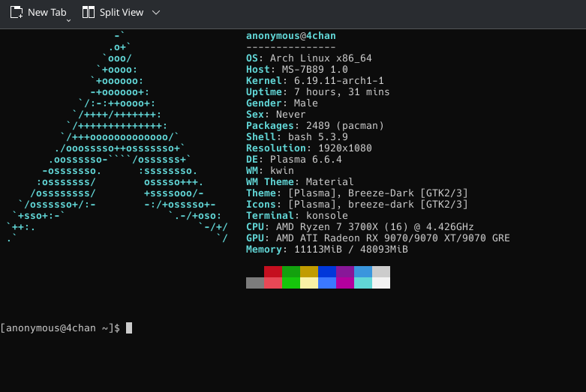Click the 'Memory: 11113MiB / 48093MiB' line
The width and height of the screenshot is (586, 392).
pyautogui.click(x=326, y=249)
